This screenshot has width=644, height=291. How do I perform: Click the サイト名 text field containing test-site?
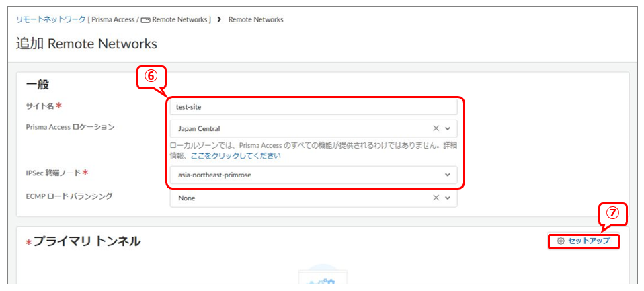point(313,106)
